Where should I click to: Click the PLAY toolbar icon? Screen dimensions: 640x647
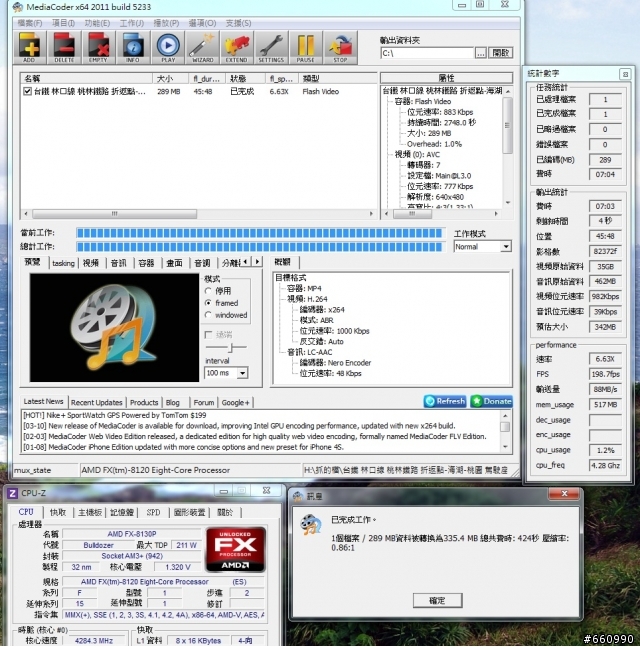tap(168, 47)
